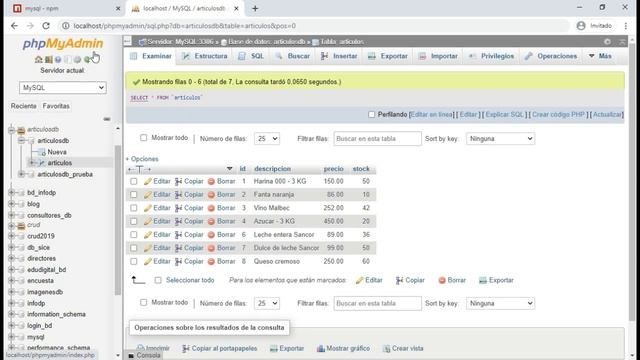
Task: Check the lower Mostrar todo checkbox
Action: point(143,302)
